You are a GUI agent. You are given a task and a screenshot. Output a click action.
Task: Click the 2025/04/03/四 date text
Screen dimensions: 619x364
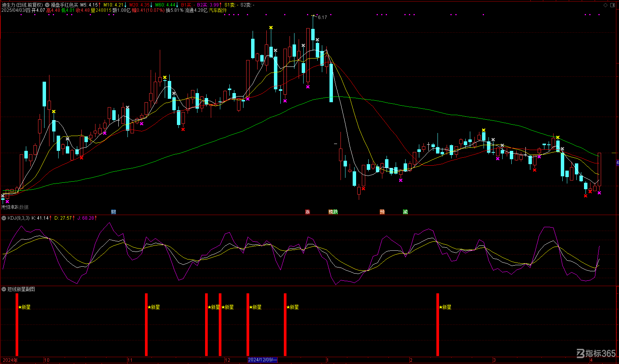coord(16,10)
